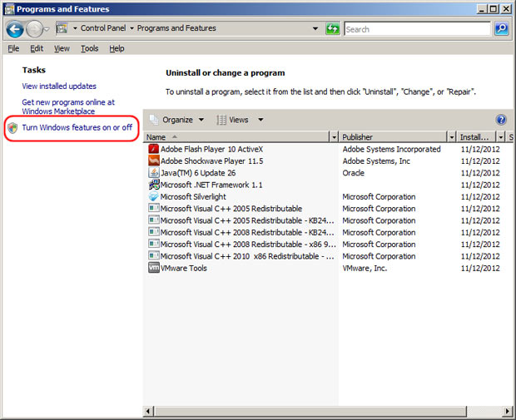Click the window icon in the title bar

pyautogui.click(x=9, y=9)
